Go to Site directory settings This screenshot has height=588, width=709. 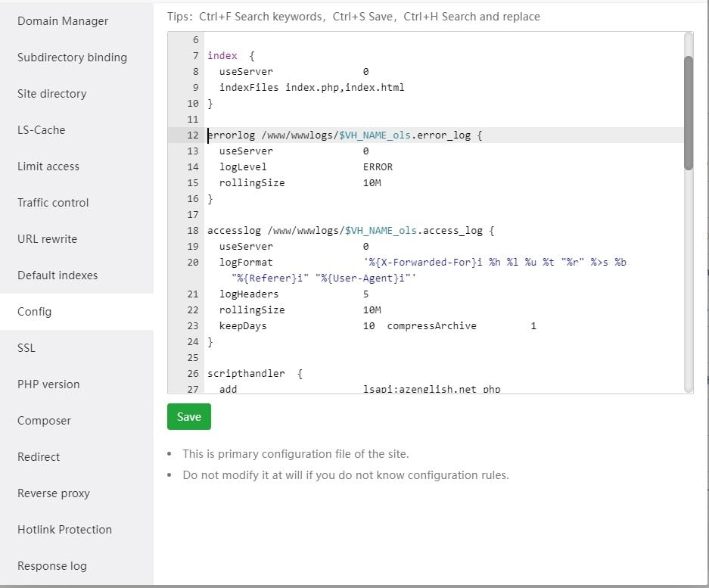pos(51,94)
